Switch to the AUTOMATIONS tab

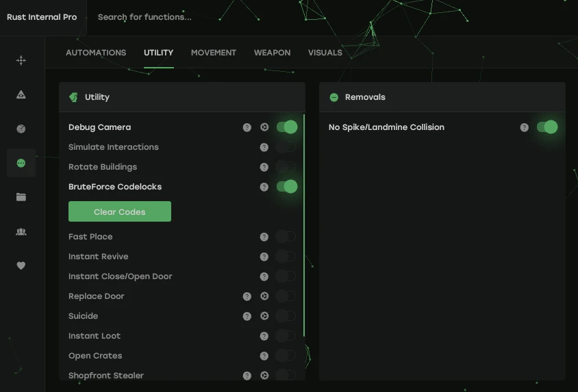[96, 53]
